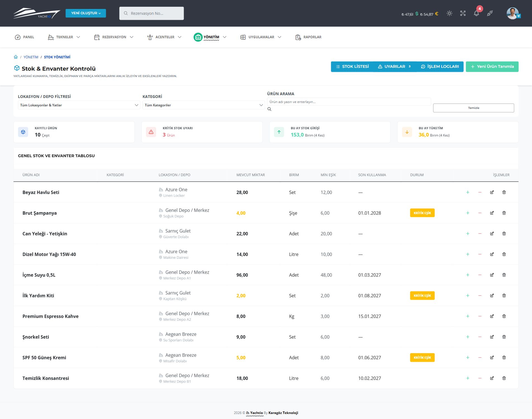Delete the Temizlik Konsantresi row
The image size is (532, 419).
click(504, 378)
